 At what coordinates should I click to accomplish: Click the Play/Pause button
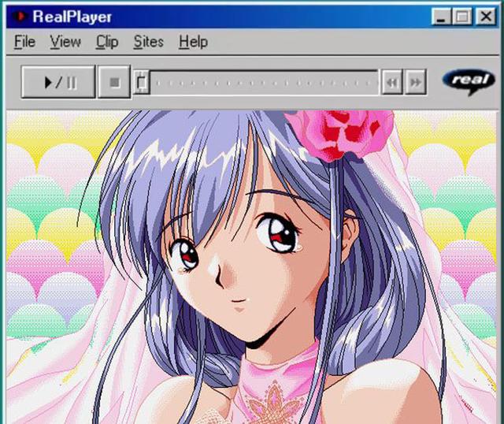[58, 82]
